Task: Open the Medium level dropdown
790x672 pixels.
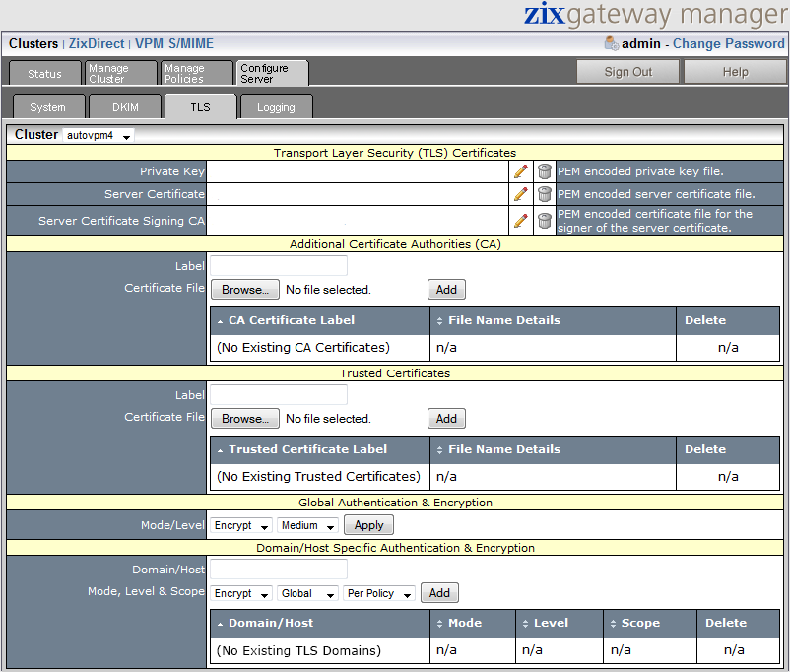Action: (x=307, y=525)
